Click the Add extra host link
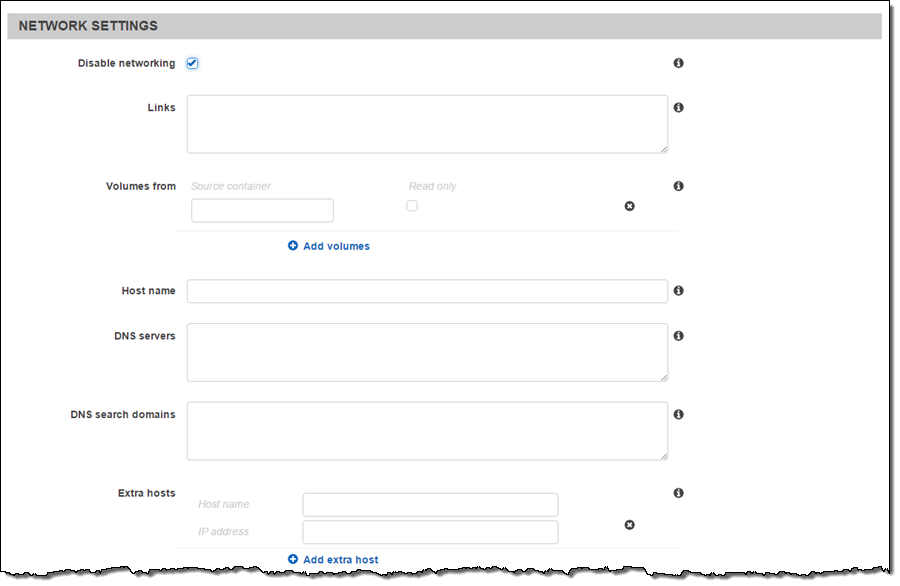This screenshot has height=586, width=900. [x=333, y=560]
